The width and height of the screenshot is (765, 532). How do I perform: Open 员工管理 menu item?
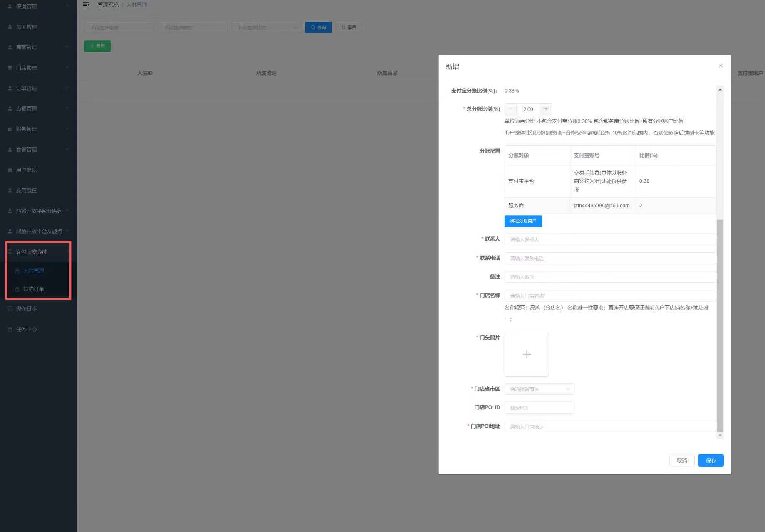pyautogui.click(x=38, y=27)
